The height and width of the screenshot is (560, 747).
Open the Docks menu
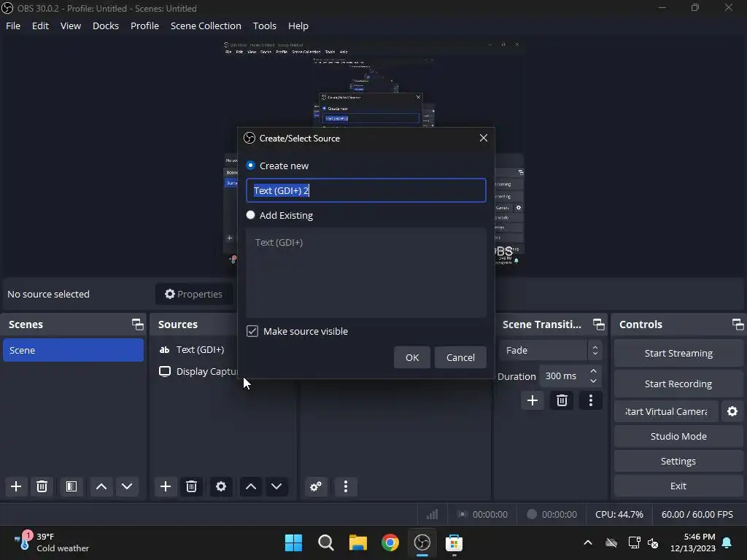point(106,26)
